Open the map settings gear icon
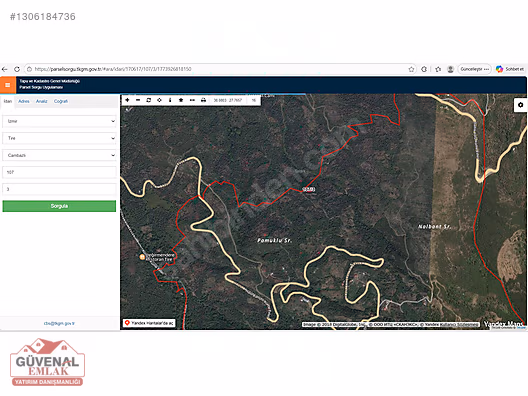This screenshot has height=396, width=528. click(x=520, y=105)
